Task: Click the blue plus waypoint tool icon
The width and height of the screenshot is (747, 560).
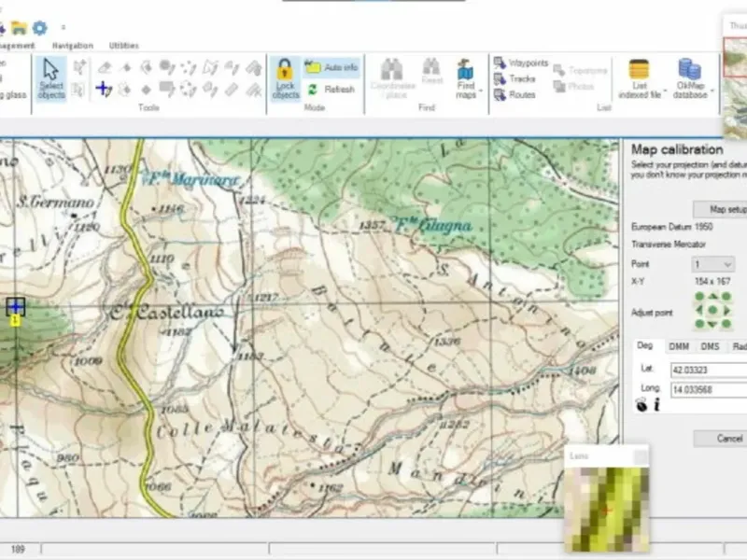Action: tap(104, 89)
